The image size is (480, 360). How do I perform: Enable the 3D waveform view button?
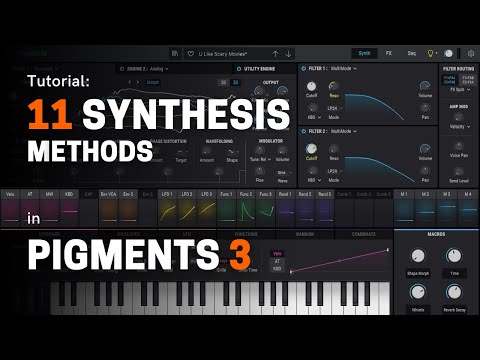tap(235, 83)
